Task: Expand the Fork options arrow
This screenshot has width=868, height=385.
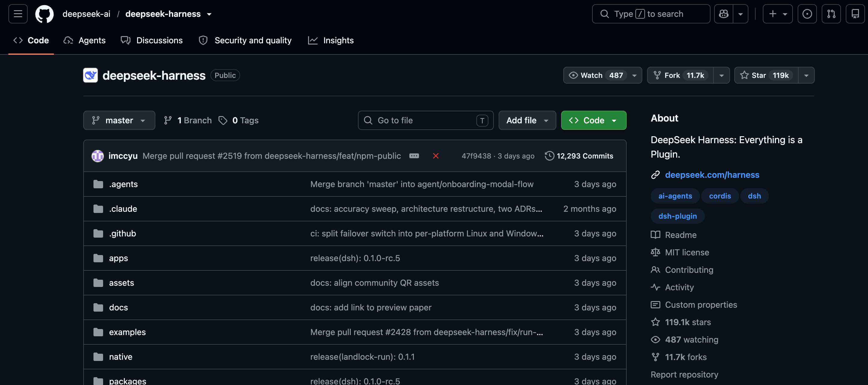Action: (721, 75)
